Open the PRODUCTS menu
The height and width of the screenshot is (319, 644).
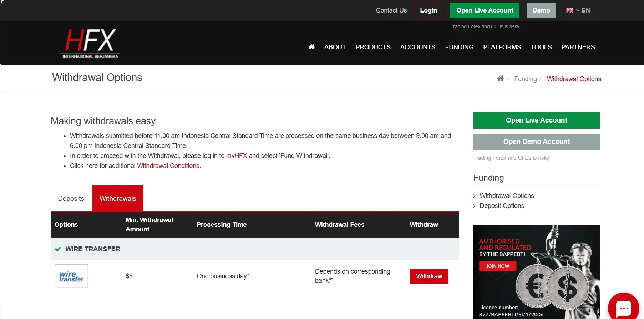pos(373,47)
